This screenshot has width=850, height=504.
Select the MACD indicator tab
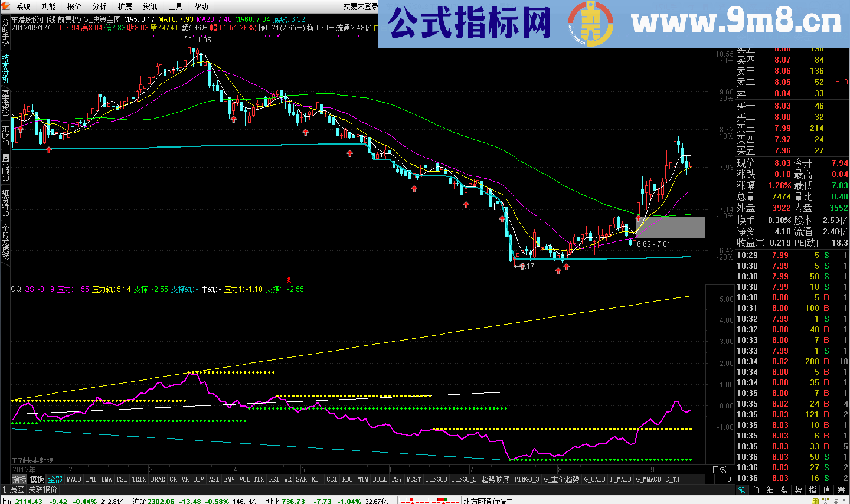coord(74,479)
